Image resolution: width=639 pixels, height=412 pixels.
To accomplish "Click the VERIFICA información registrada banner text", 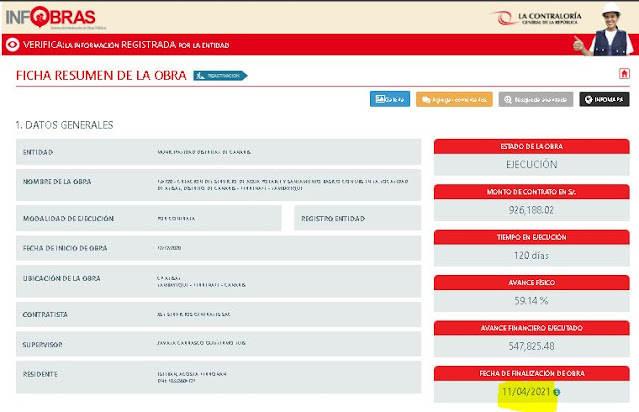I will pos(126,45).
